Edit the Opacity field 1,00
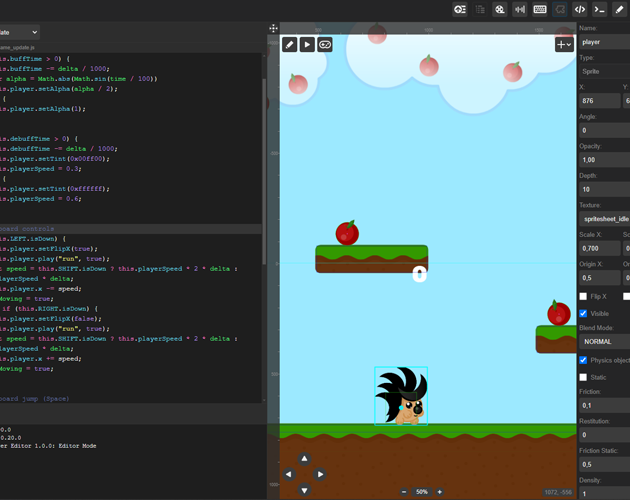This screenshot has width=630, height=500. tap(605, 160)
